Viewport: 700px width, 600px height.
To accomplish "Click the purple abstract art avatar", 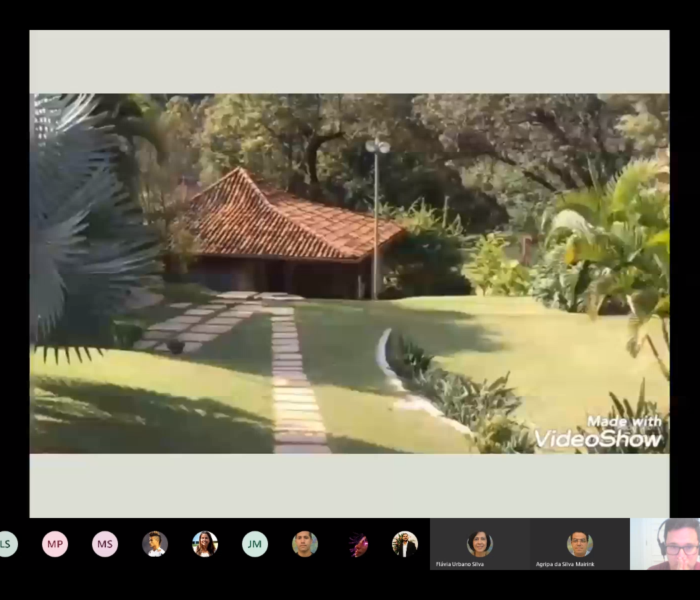I will click(358, 544).
